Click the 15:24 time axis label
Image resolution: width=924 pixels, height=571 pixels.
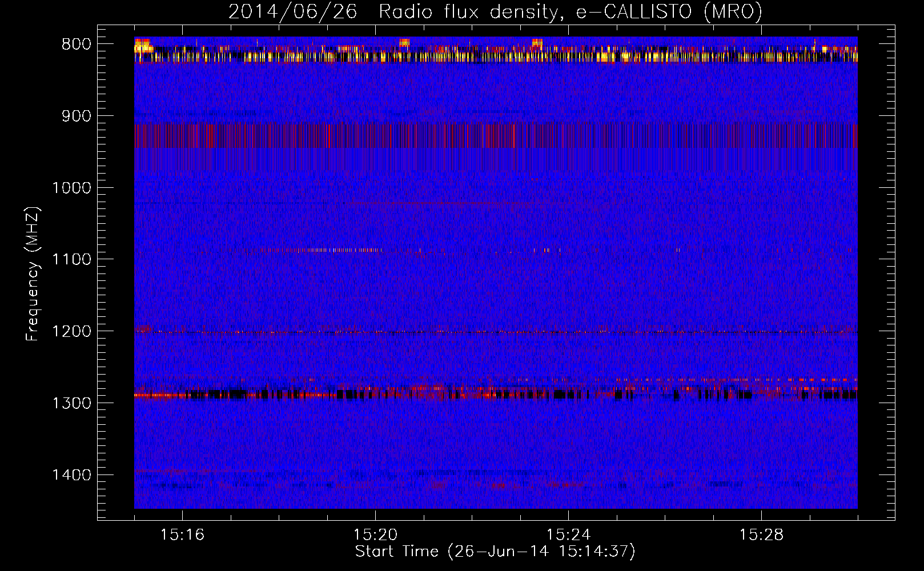click(568, 535)
